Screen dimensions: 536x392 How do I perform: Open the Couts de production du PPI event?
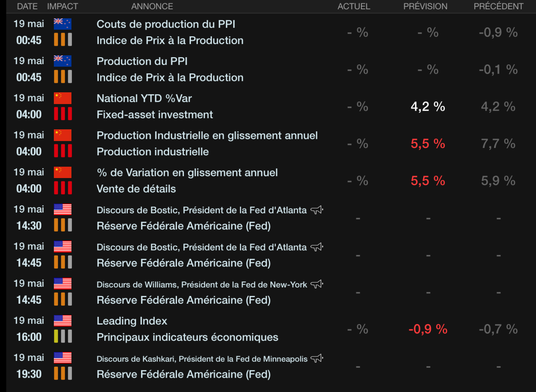click(x=166, y=24)
